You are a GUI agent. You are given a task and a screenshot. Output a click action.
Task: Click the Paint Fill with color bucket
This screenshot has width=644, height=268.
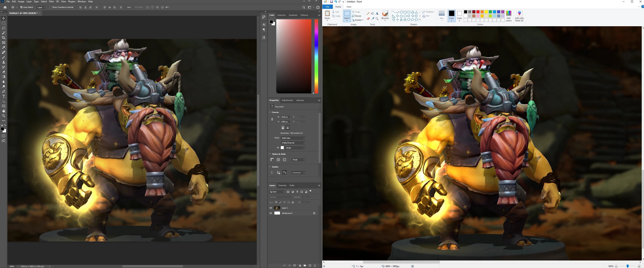click(x=372, y=14)
